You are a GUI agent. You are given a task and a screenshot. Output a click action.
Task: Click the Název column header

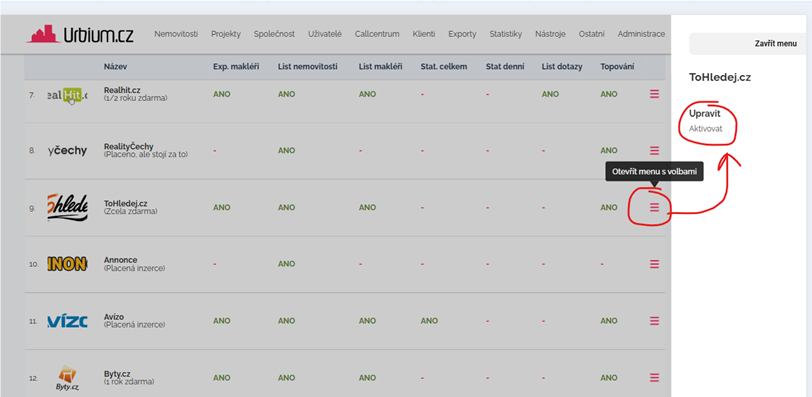[x=115, y=67]
